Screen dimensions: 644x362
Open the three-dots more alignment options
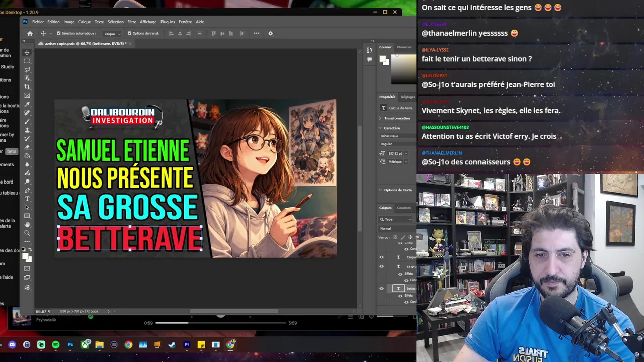[257, 33]
